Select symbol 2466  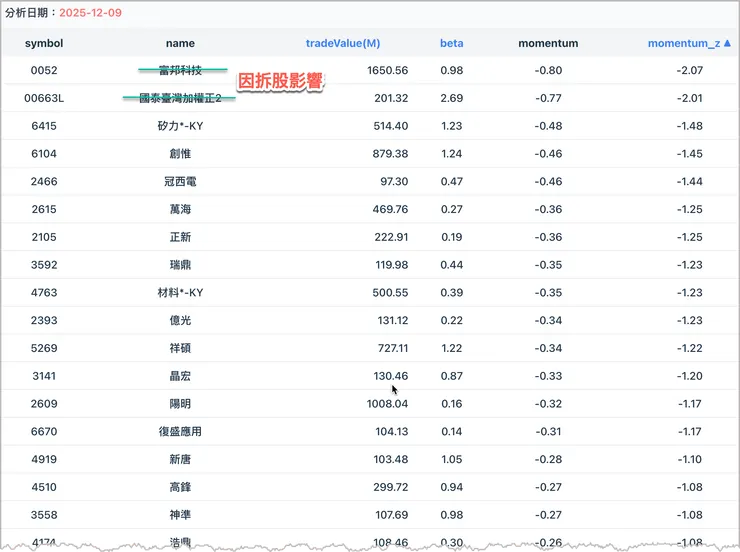pos(44,182)
